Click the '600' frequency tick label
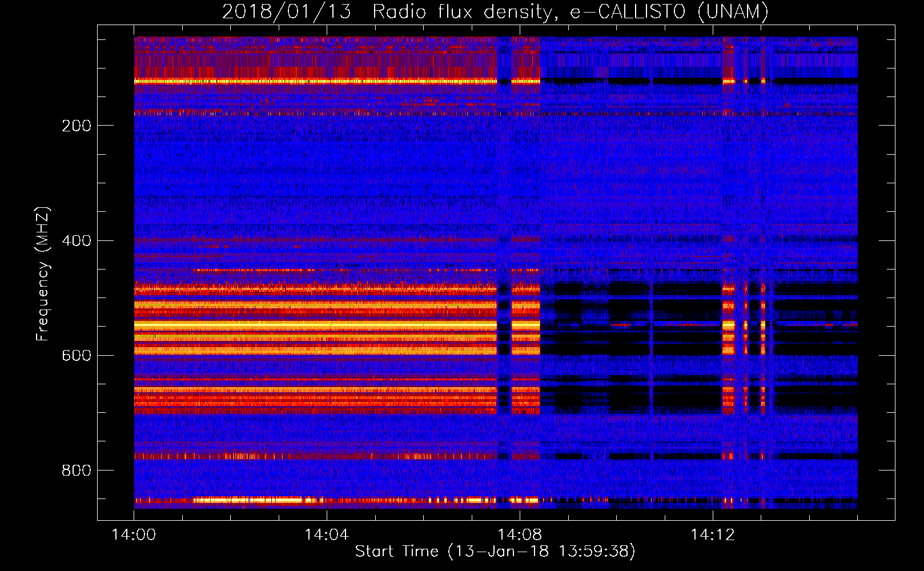The image size is (924, 571). (77, 356)
